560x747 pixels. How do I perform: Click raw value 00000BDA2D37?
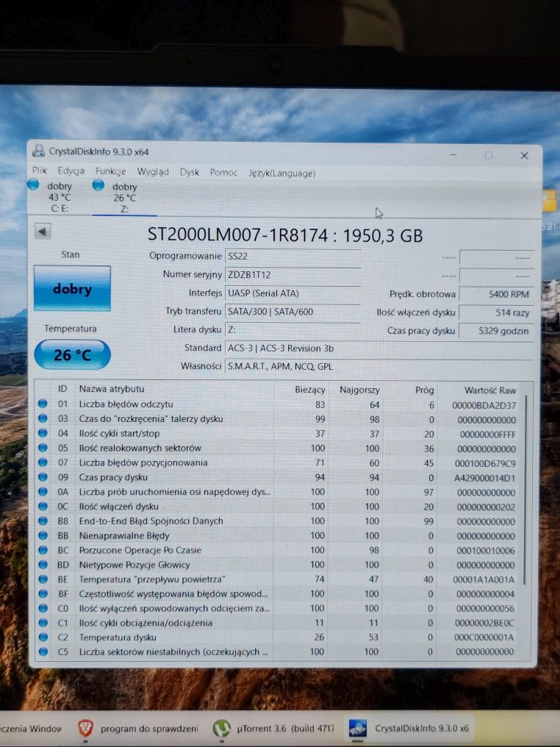484,405
